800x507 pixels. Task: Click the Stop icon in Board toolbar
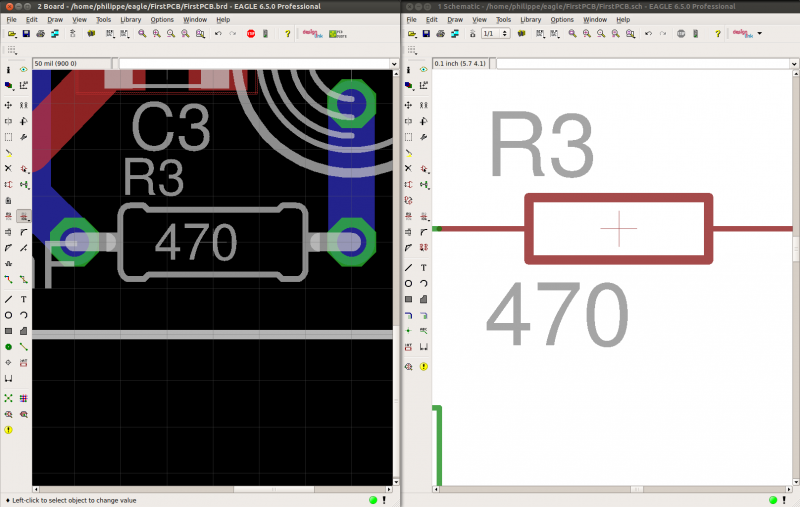click(251, 33)
